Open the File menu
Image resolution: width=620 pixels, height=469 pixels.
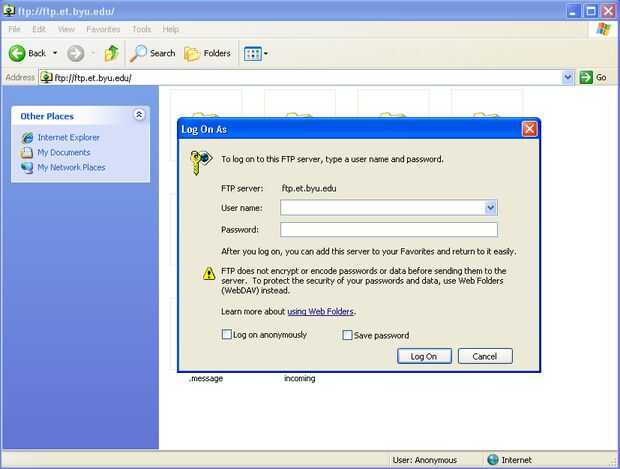click(14, 29)
